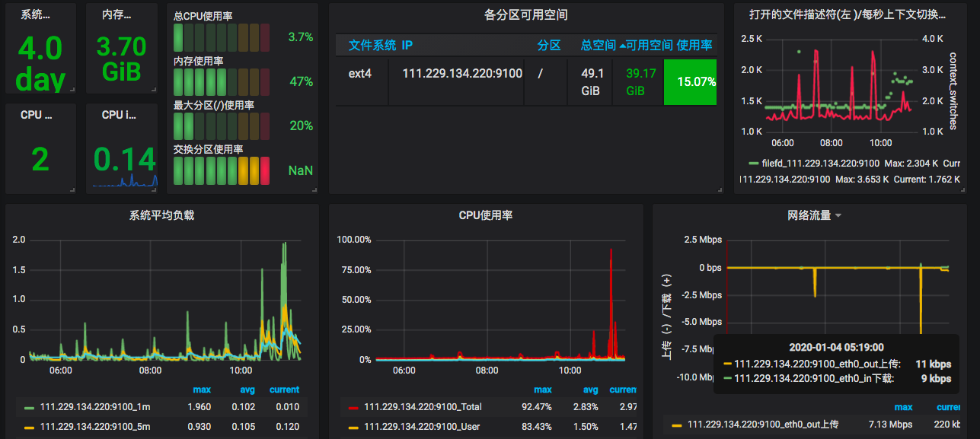Sort 系统平均负载 legend by the avg column
This screenshot has width=980, height=439.
(x=246, y=390)
